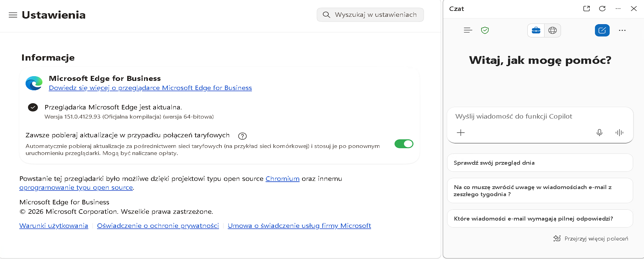Image resolution: width=644 pixels, height=259 pixels.
Task: Open the chat pane title bar more options
Action: coord(618,9)
